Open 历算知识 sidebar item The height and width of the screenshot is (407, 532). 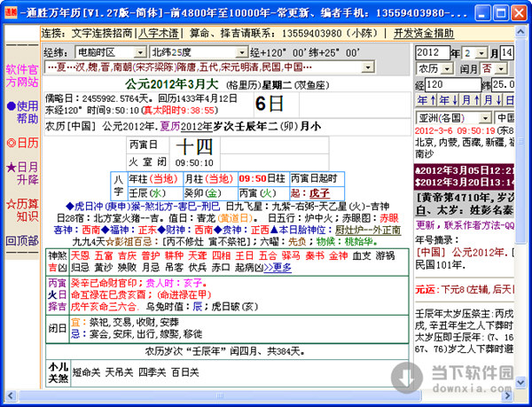[23, 210]
